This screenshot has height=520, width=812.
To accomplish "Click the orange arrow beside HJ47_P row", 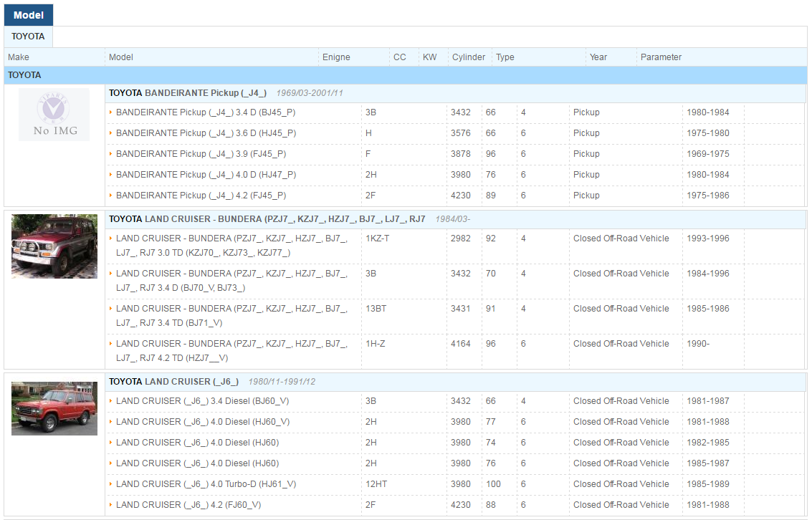I will point(110,174).
